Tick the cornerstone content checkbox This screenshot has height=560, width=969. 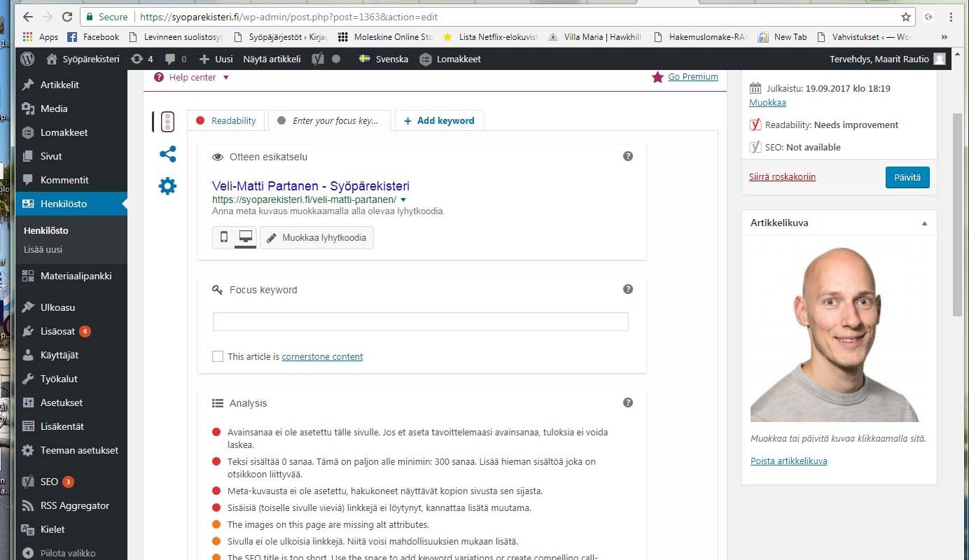pos(218,356)
